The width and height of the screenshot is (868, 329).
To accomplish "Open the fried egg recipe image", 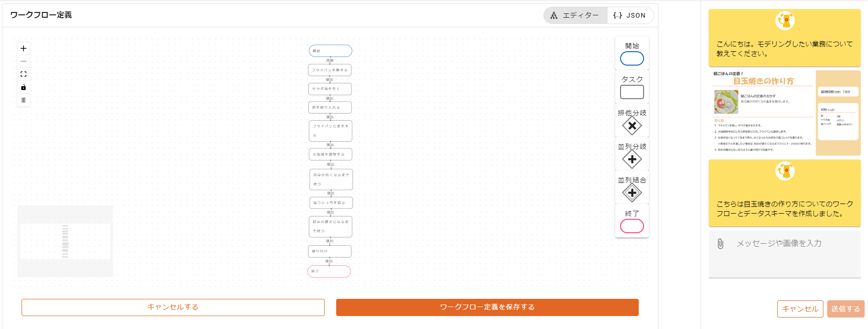I will (x=784, y=113).
